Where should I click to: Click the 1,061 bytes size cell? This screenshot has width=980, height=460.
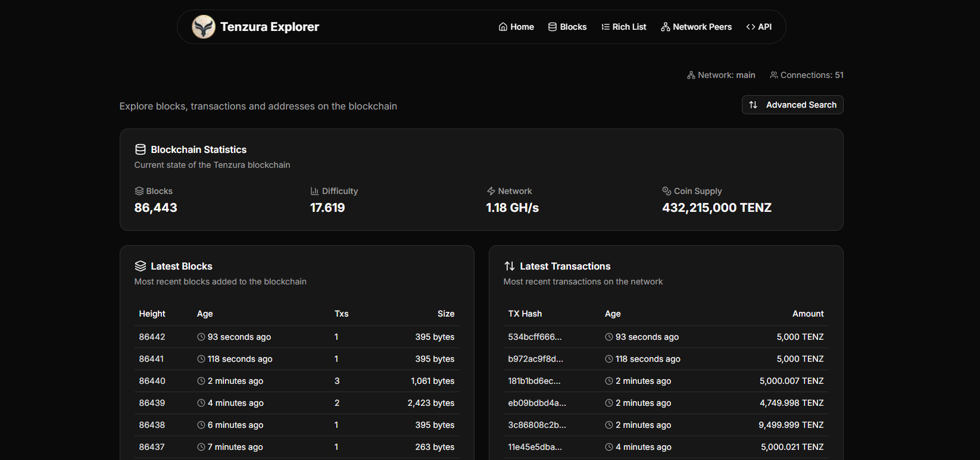coord(433,381)
